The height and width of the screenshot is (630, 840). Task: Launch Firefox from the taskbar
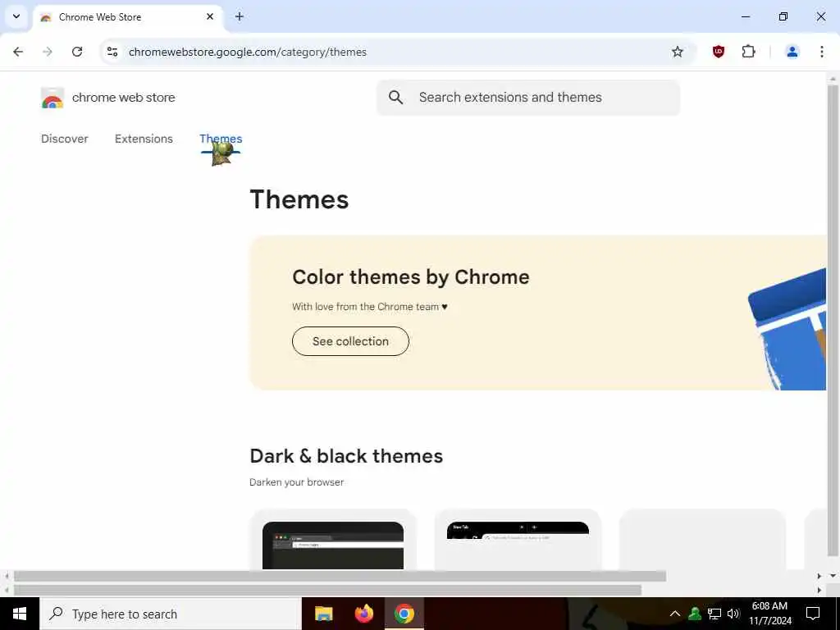[x=364, y=614]
